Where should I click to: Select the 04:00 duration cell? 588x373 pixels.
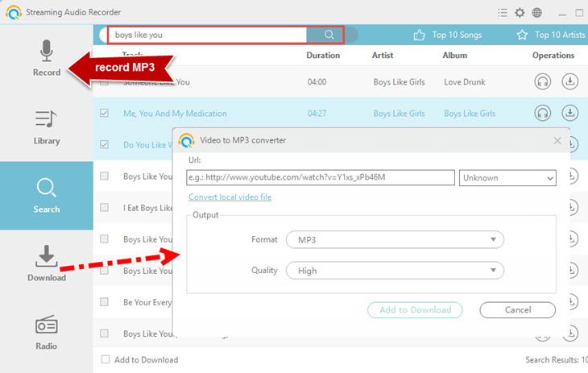tap(317, 82)
